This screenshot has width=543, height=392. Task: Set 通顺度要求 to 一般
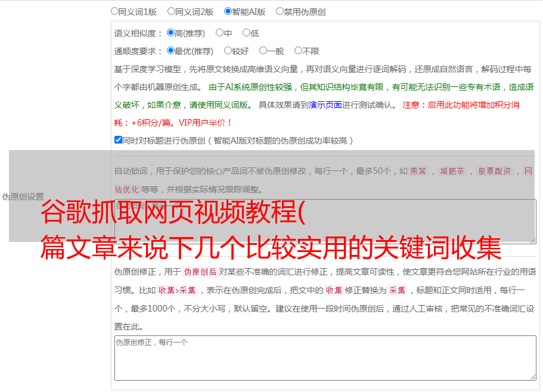tap(263, 51)
